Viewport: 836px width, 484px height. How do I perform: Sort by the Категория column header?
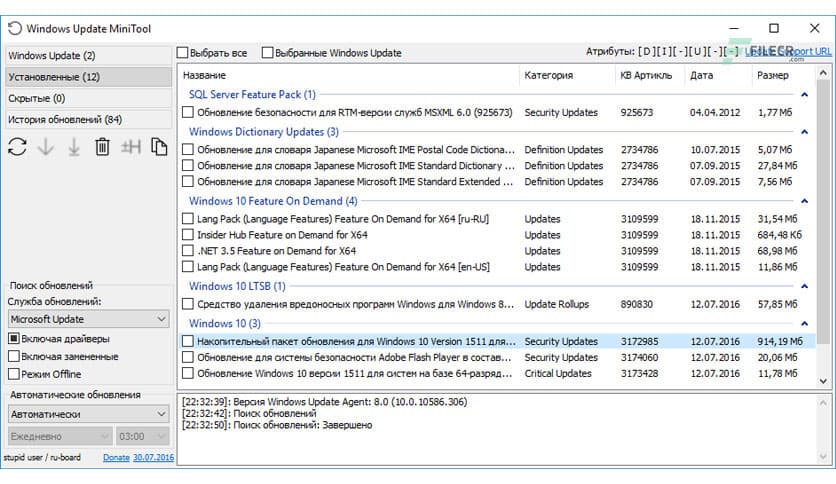[x=567, y=75]
